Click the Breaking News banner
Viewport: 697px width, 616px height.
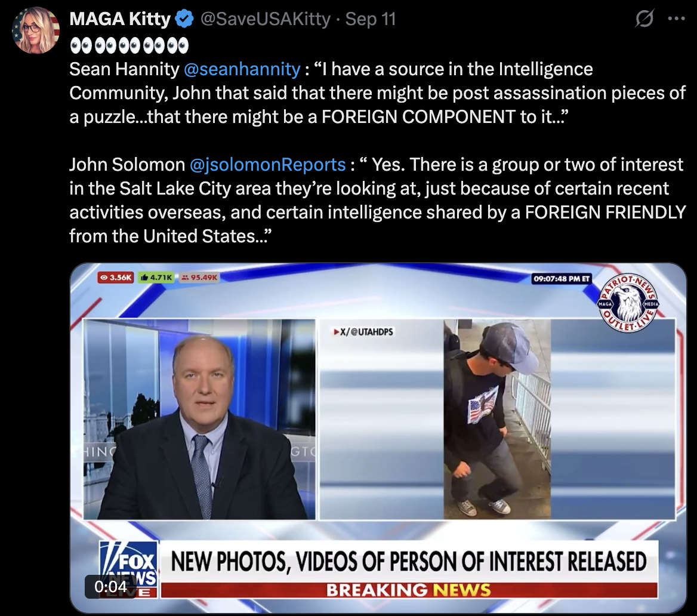coord(409,590)
